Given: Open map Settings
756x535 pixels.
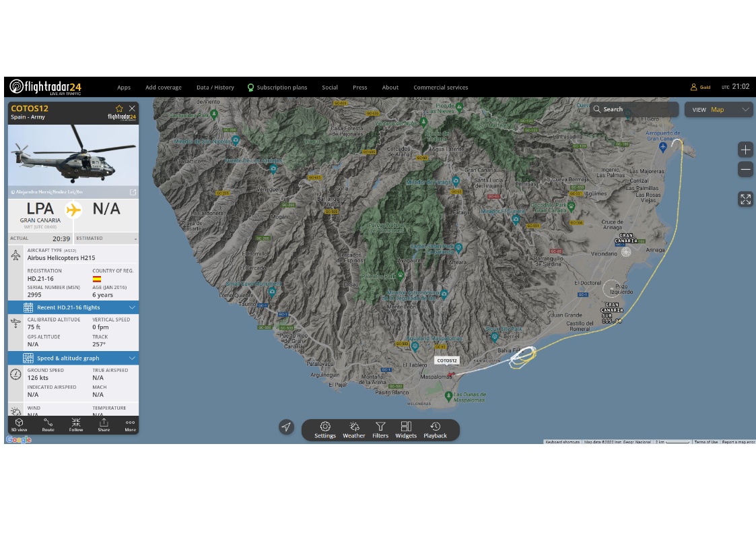Looking at the screenshot, I should (325, 430).
